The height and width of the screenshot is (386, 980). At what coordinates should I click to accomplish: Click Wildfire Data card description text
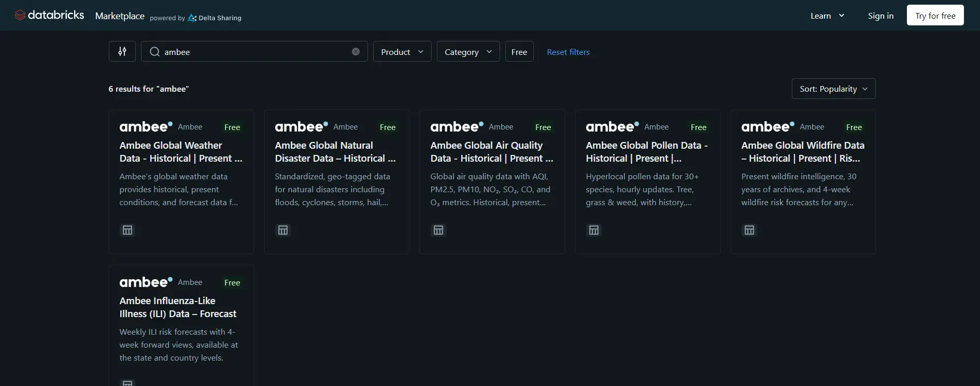pyautogui.click(x=799, y=190)
